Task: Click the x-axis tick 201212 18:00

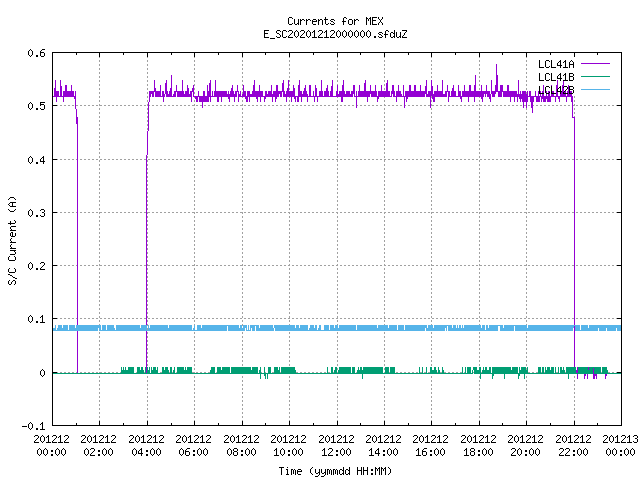Action: [478, 445]
